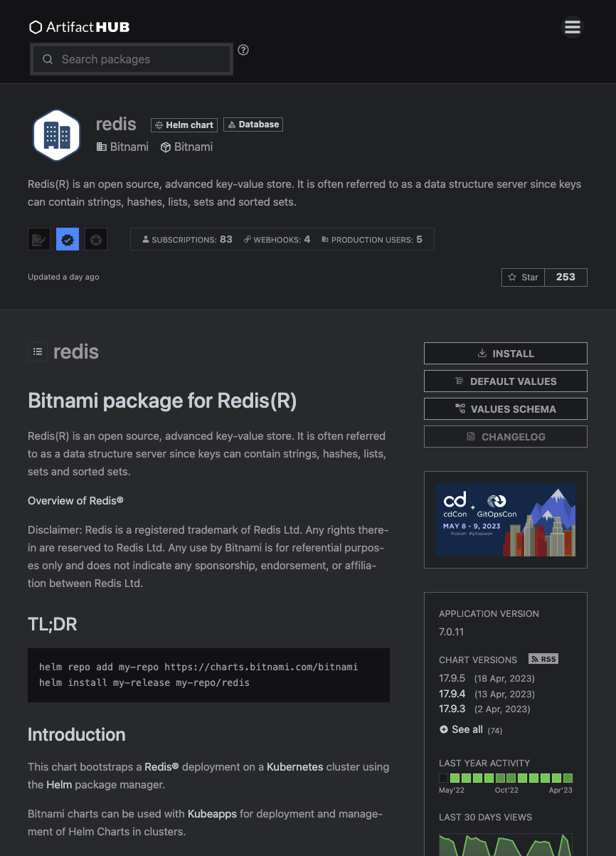Click the star count 253

(566, 277)
